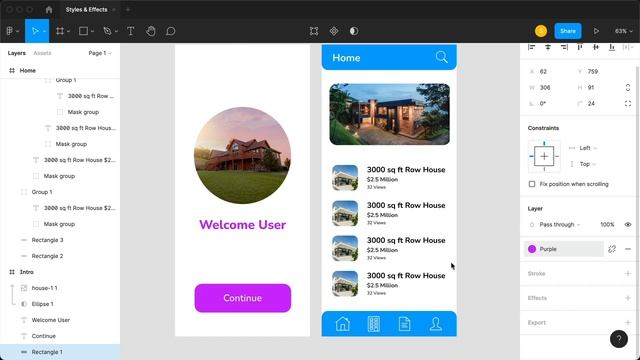Click the Create component icon
640x360 pixels.
click(334, 31)
